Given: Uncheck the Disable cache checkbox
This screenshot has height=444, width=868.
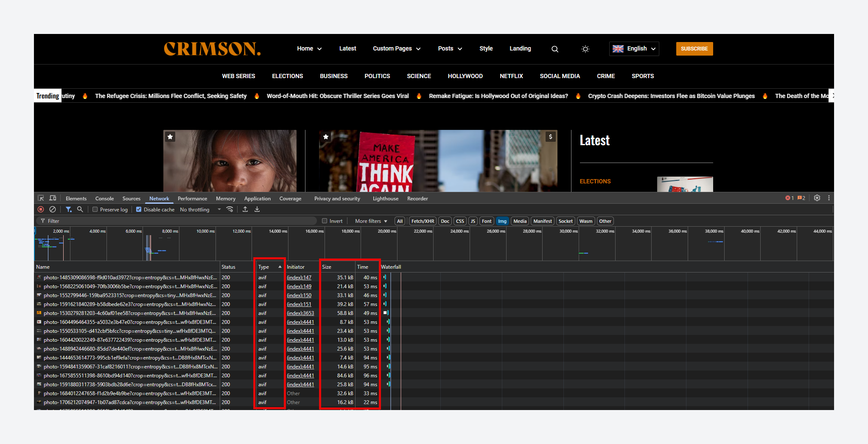Looking at the screenshot, I should [x=139, y=209].
